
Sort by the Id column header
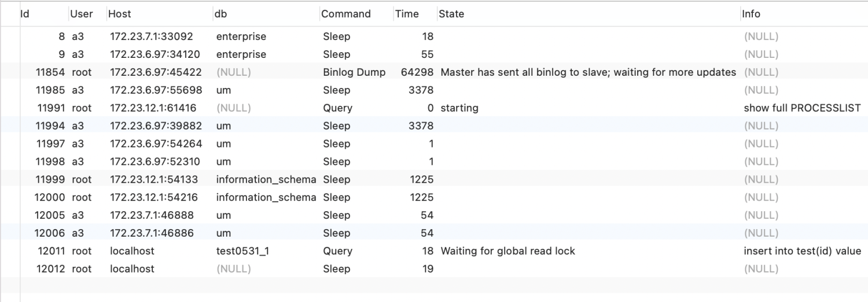point(25,14)
